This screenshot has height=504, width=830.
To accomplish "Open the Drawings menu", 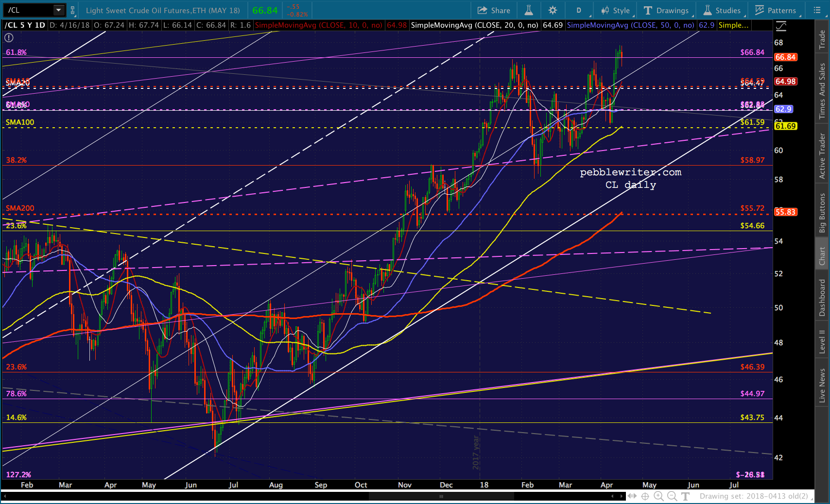I will pyautogui.click(x=666, y=10).
